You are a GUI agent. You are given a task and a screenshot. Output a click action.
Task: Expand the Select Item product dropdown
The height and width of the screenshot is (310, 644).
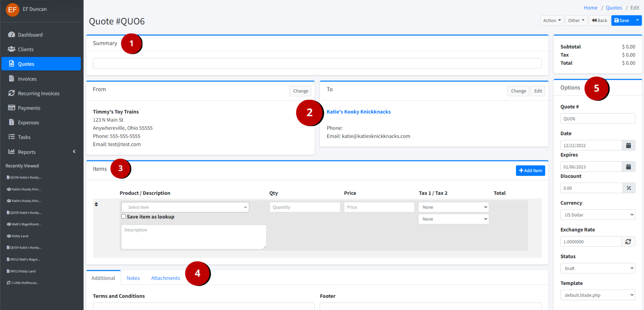pyautogui.click(x=185, y=207)
